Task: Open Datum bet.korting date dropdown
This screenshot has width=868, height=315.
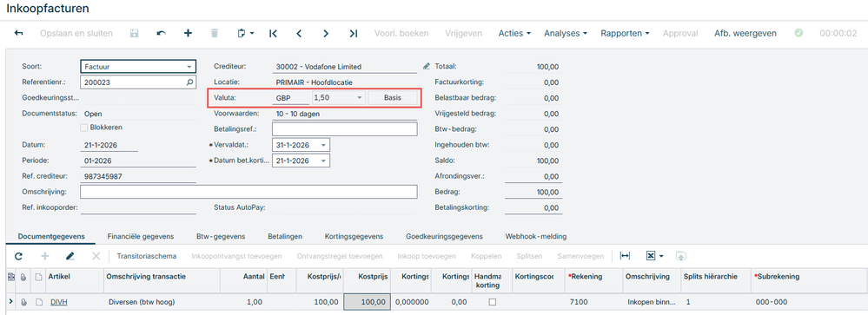Action: point(324,161)
